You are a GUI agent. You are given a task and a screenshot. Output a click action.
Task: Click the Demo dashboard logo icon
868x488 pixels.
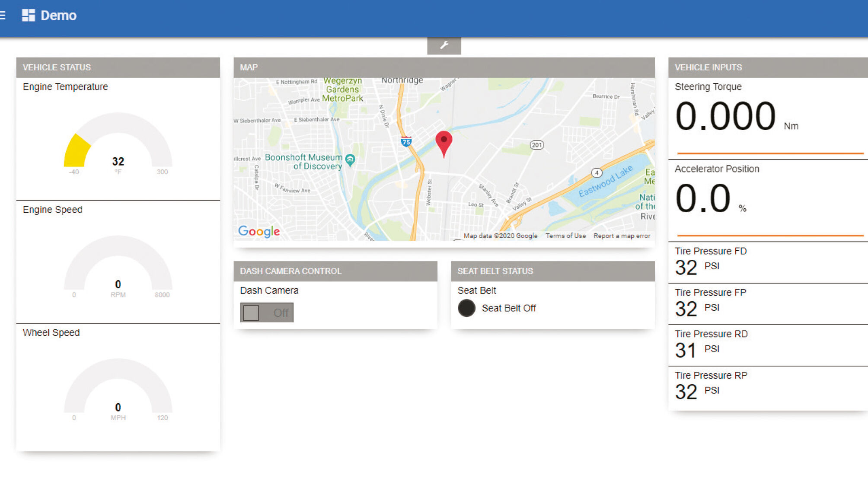pyautogui.click(x=29, y=16)
